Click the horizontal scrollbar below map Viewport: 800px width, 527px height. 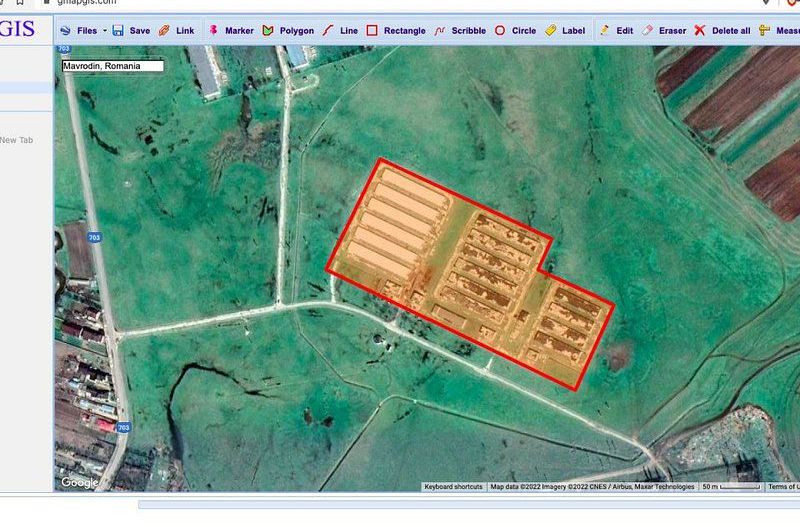(x=468, y=505)
